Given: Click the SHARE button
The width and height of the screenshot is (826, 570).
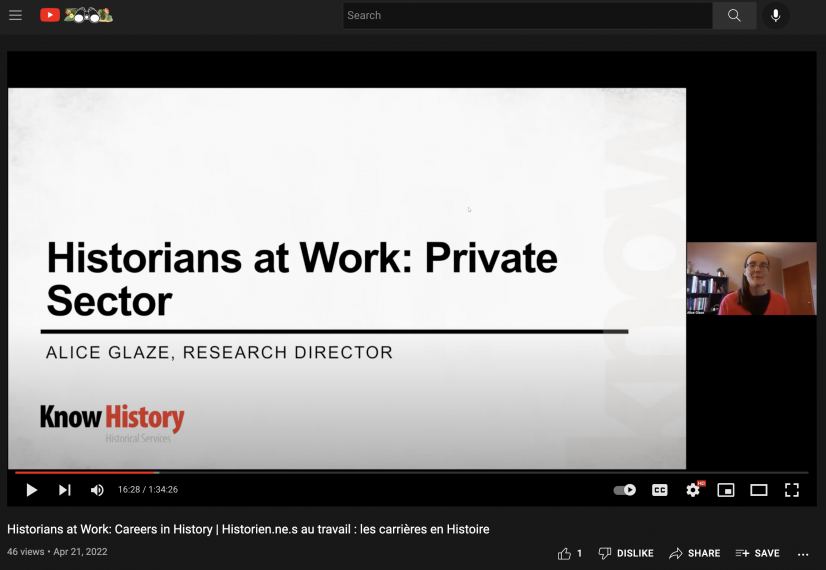Looking at the screenshot, I should point(694,553).
